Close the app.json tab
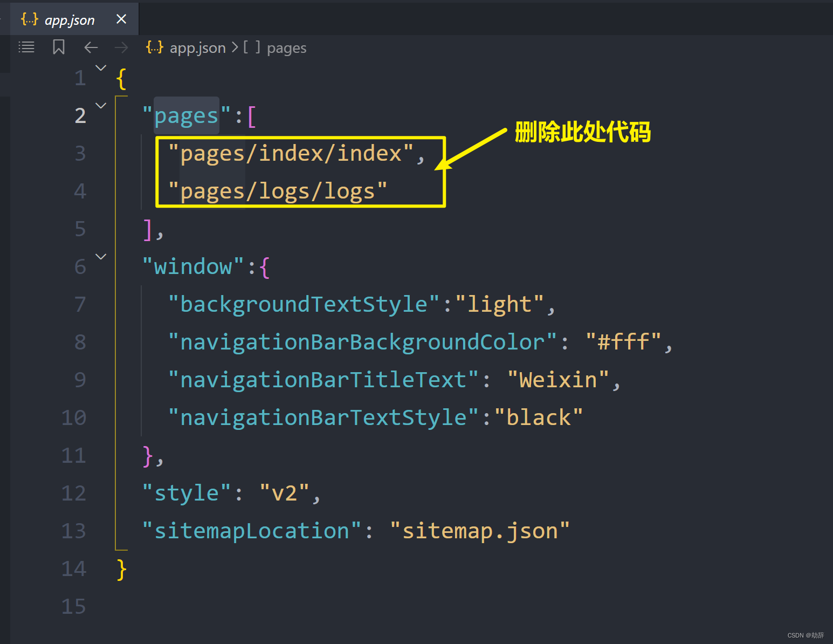The height and width of the screenshot is (644, 833). click(121, 19)
